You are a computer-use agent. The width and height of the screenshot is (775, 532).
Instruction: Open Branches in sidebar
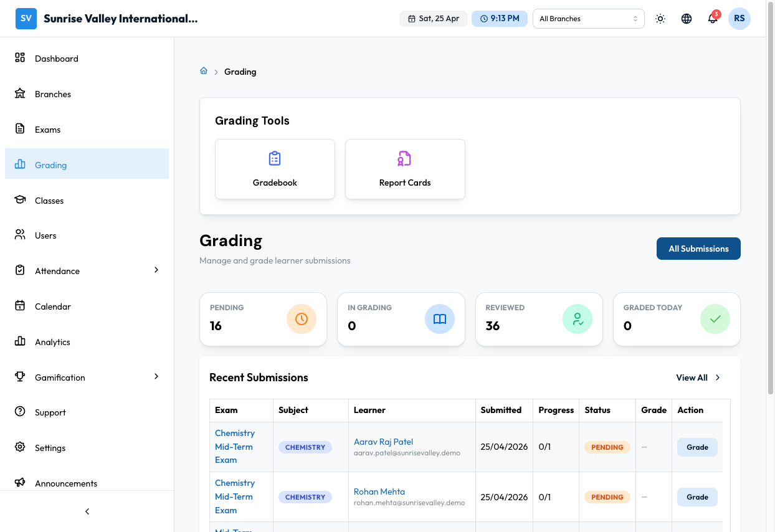pyautogui.click(x=87, y=94)
